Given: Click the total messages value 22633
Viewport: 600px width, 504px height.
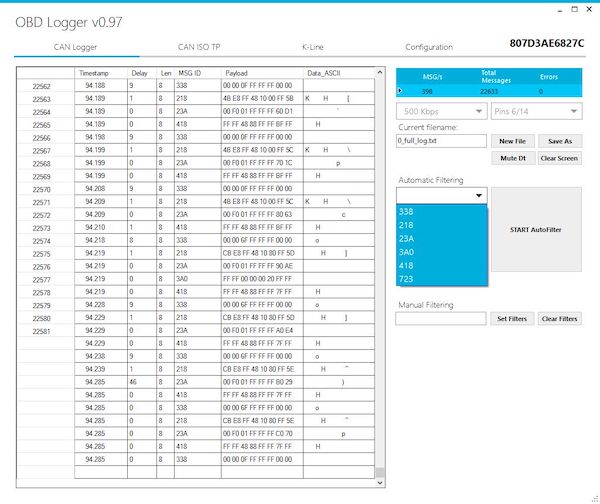Looking at the screenshot, I should tap(489, 91).
